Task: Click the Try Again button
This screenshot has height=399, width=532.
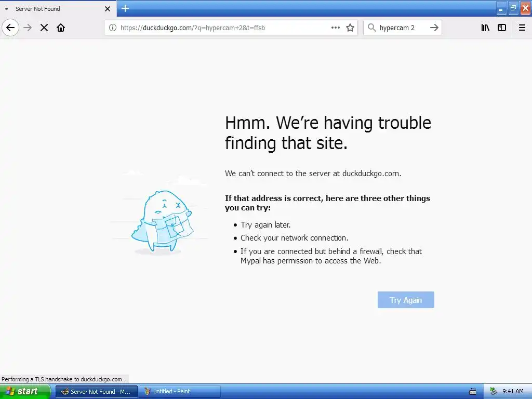Action: [406, 300]
